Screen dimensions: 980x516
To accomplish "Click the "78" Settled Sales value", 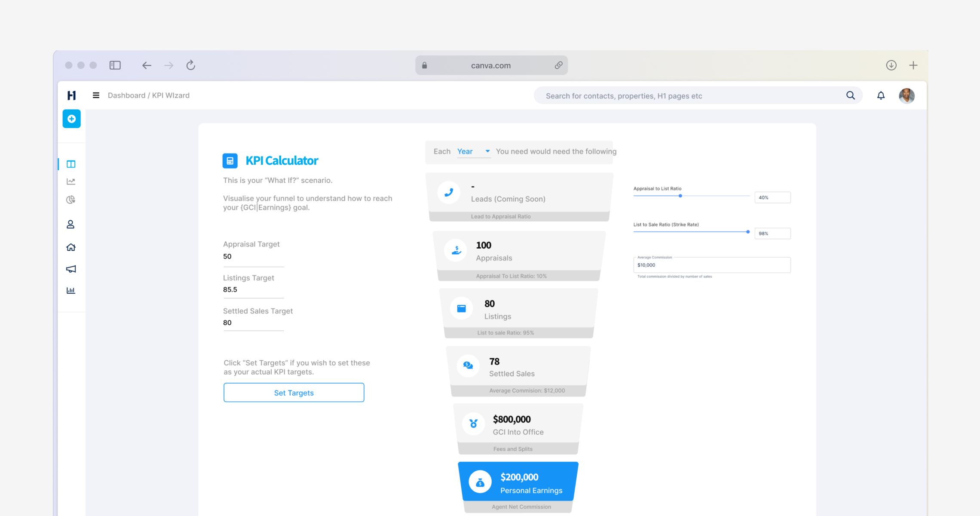I will tap(494, 362).
